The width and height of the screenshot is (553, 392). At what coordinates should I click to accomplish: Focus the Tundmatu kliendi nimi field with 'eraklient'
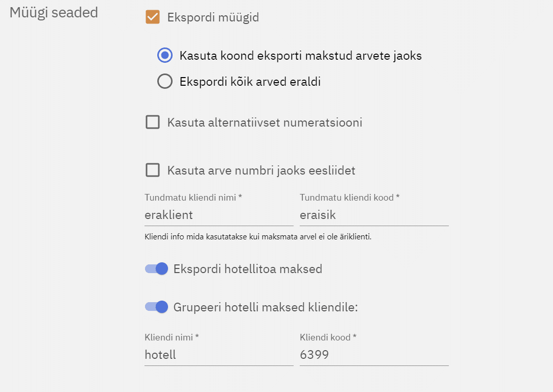[x=219, y=215]
